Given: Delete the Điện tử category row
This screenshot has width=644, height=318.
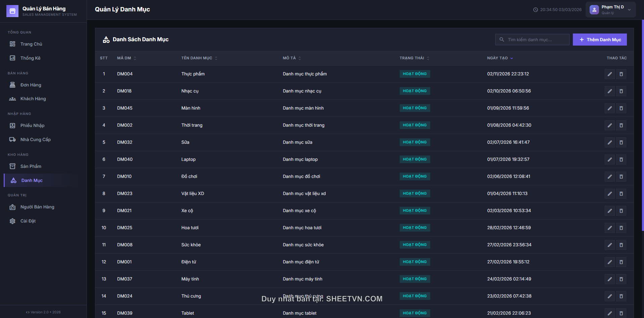Looking at the screenshot, I should tap(621, 262).
